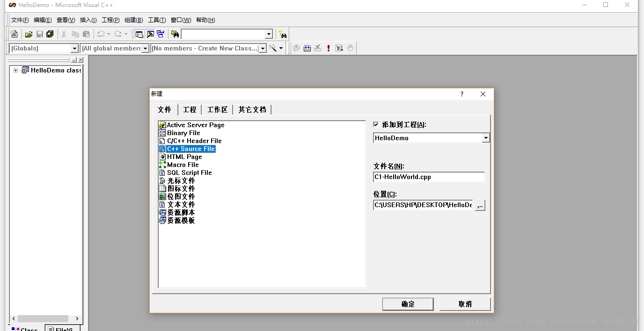Screen dimensions: 644x331
Task: Click the red exclamation Execute icon
Action: [329, 48]
